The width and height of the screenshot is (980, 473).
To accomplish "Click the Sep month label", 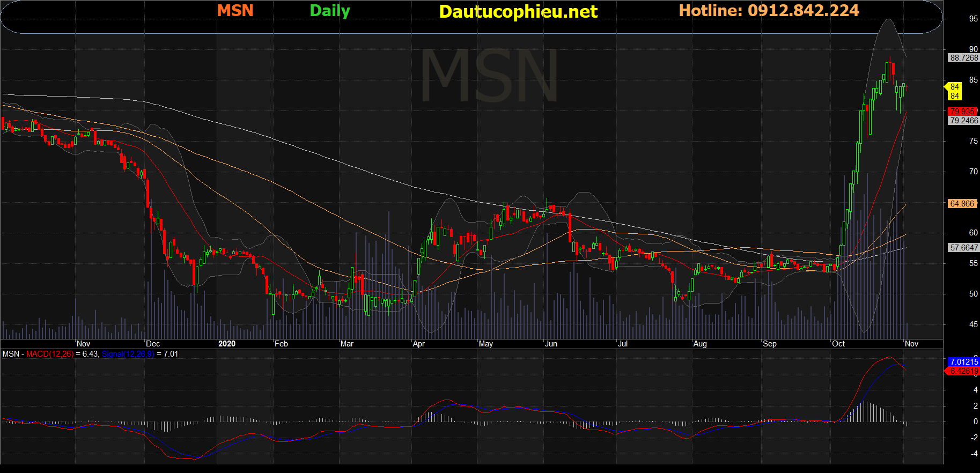I will click(770, 344).
